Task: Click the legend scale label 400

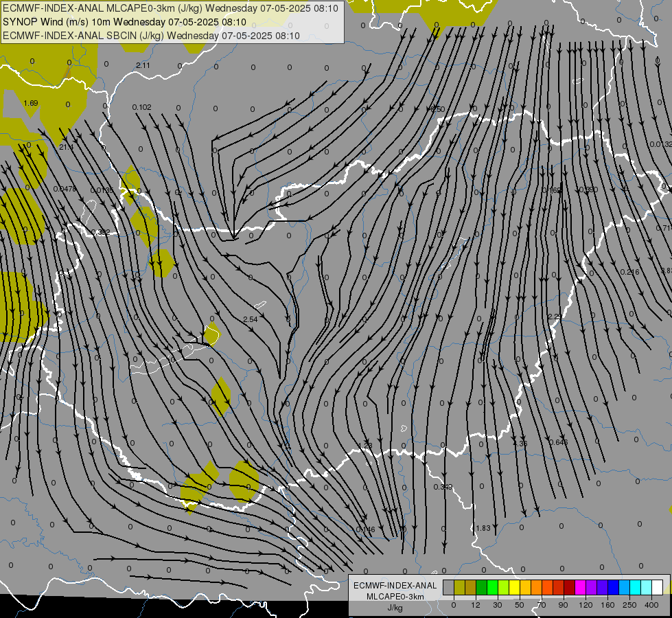Action: coord(651,605)
